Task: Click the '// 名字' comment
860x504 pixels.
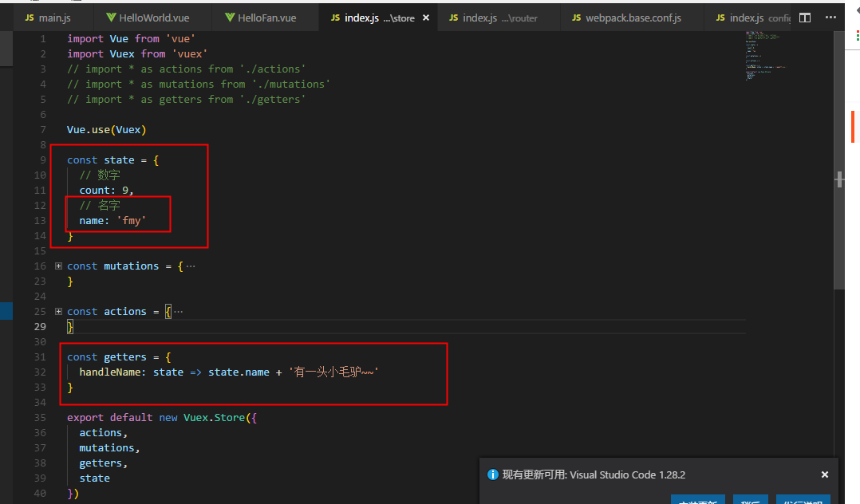Action: (100, 205)
